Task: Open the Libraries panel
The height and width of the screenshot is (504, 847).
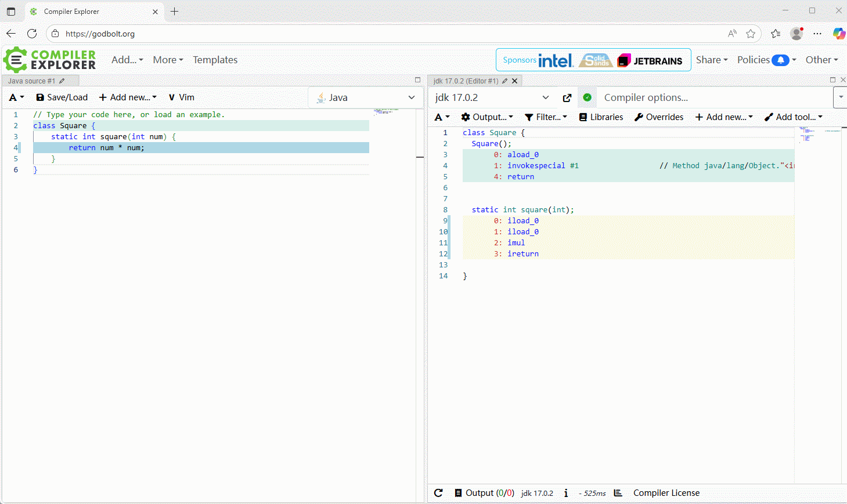Action: pos(601,117)
